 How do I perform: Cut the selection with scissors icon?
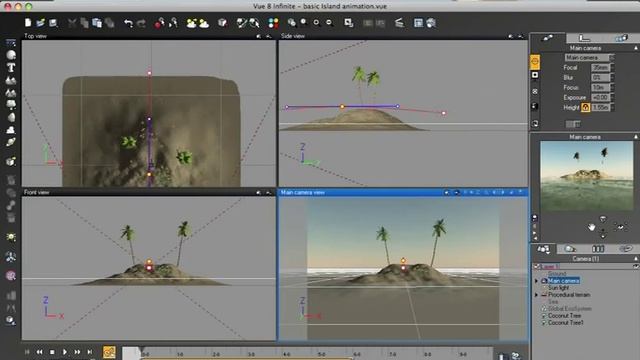pos(72,23)
